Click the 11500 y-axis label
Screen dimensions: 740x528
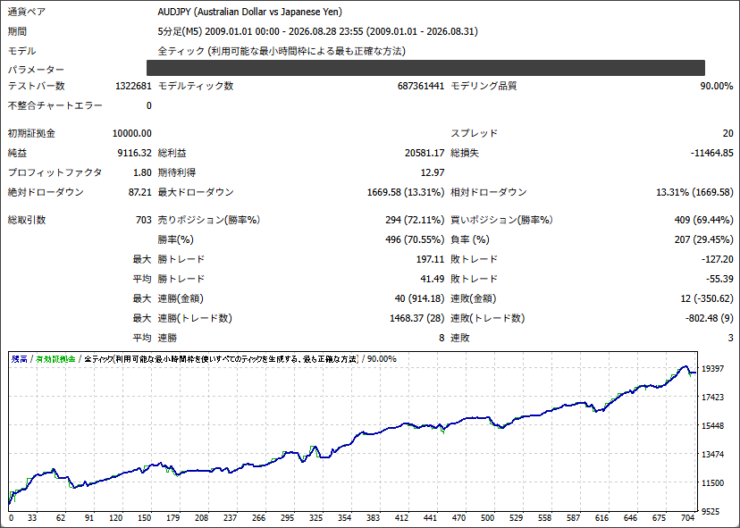(x=713, y=483)
